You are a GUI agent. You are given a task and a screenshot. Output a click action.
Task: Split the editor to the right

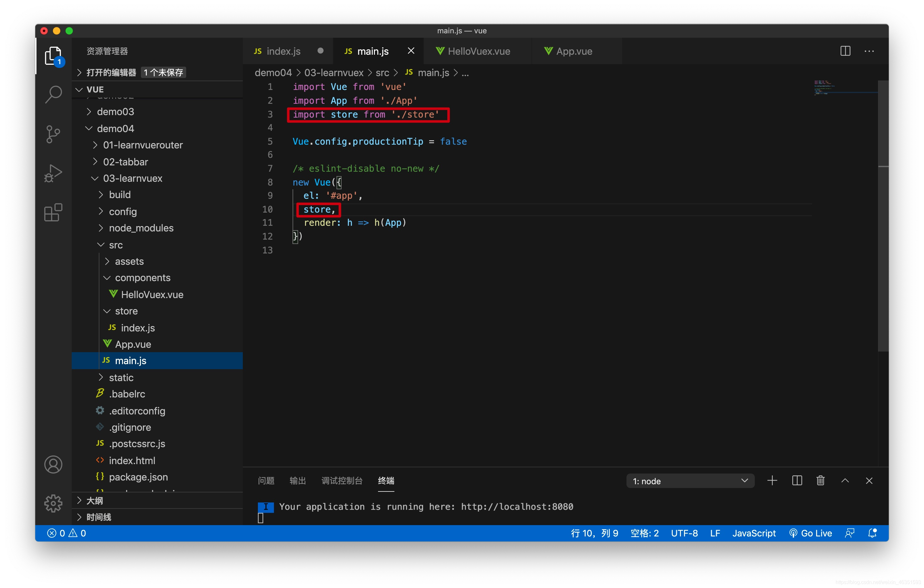845,51
